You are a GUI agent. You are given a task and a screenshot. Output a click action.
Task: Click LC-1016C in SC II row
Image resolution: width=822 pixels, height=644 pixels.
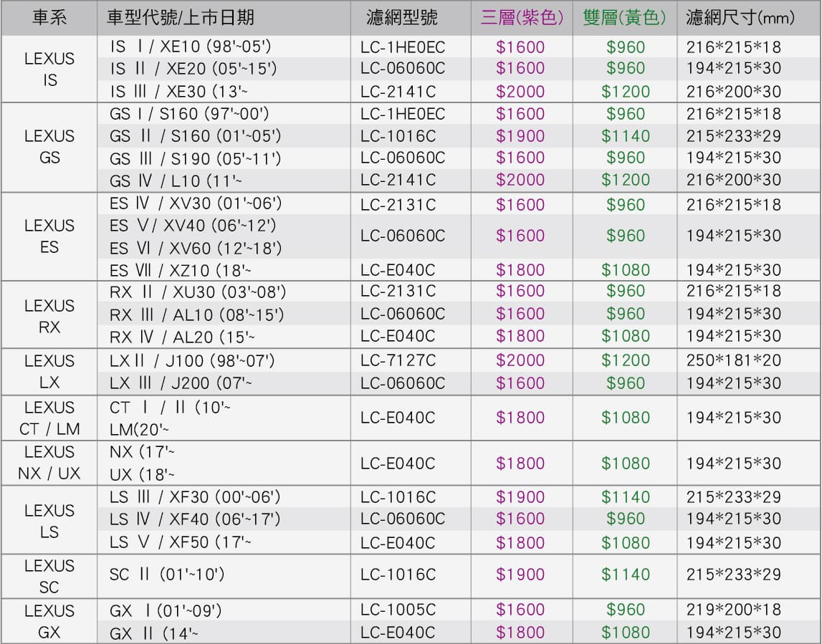[398, 575]
